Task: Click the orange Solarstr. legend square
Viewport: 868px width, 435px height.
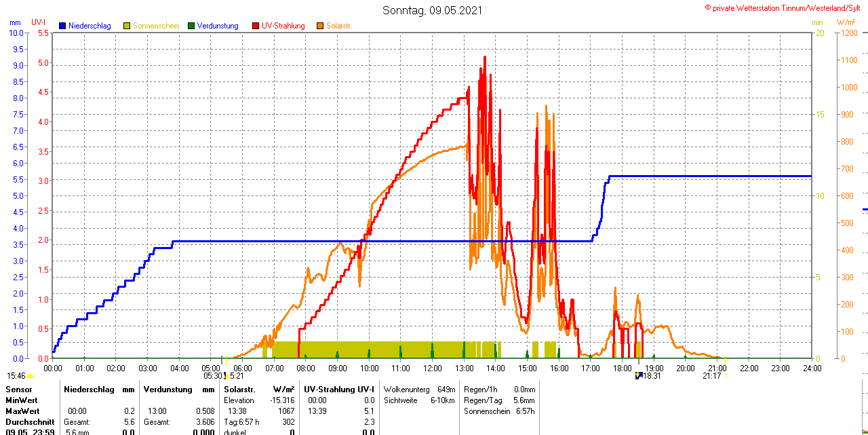Action: (x=320, y=26)
